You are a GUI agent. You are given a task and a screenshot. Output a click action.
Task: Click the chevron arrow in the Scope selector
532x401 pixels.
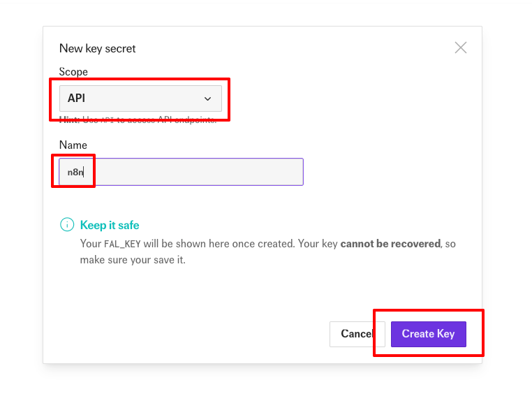207,99
